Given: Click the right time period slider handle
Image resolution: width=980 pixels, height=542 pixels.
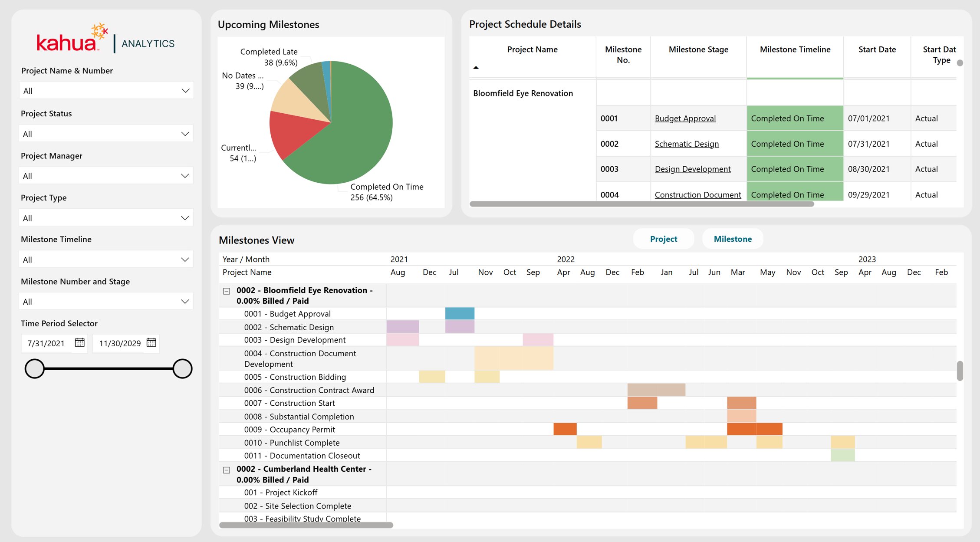Looking at the screenshot, I should (x=182, y=369).
